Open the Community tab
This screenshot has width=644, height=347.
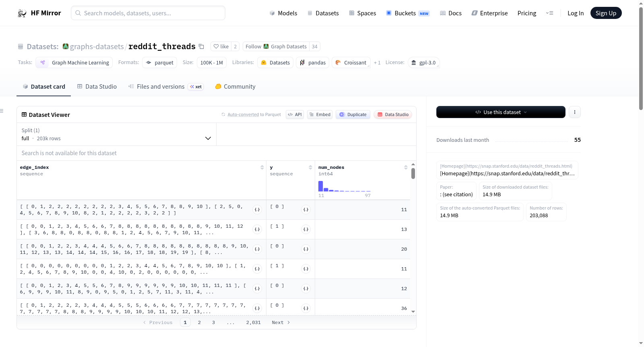click(235, 87)
